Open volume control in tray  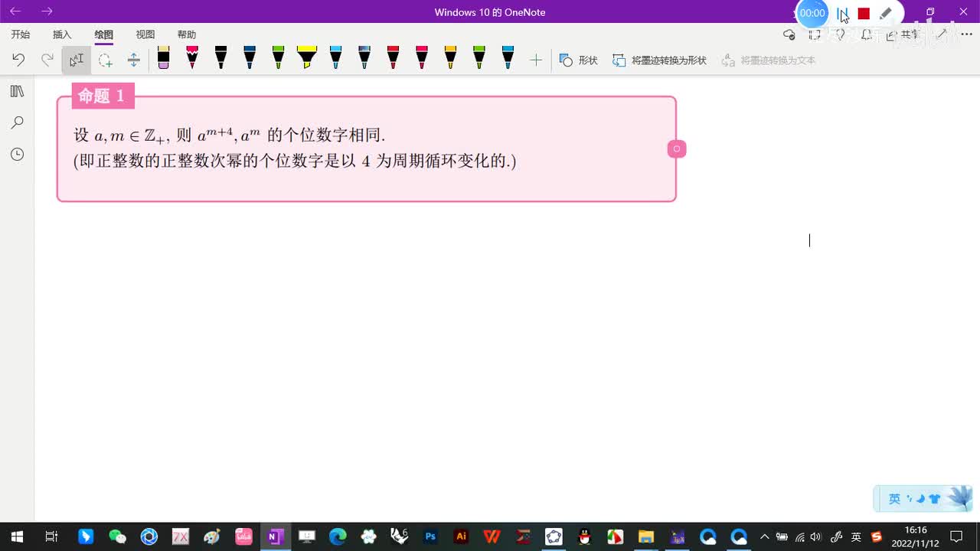815,536
